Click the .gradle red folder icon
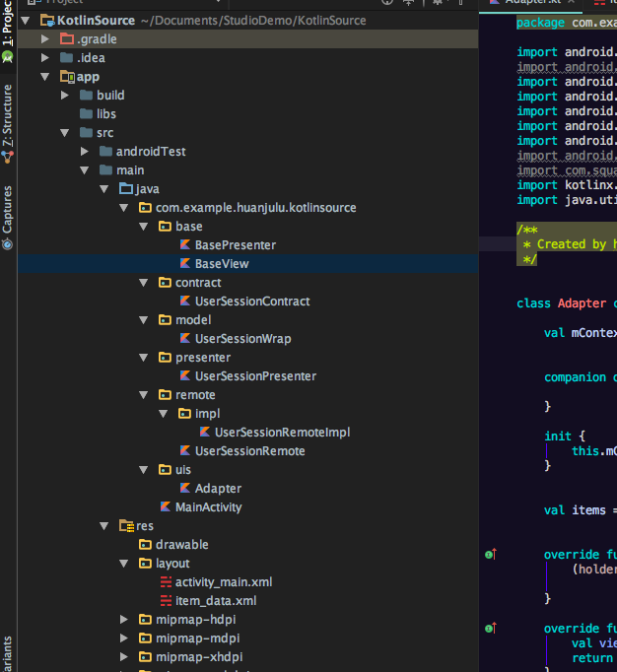This screenshot has width=617, height=672. [67, 39]
